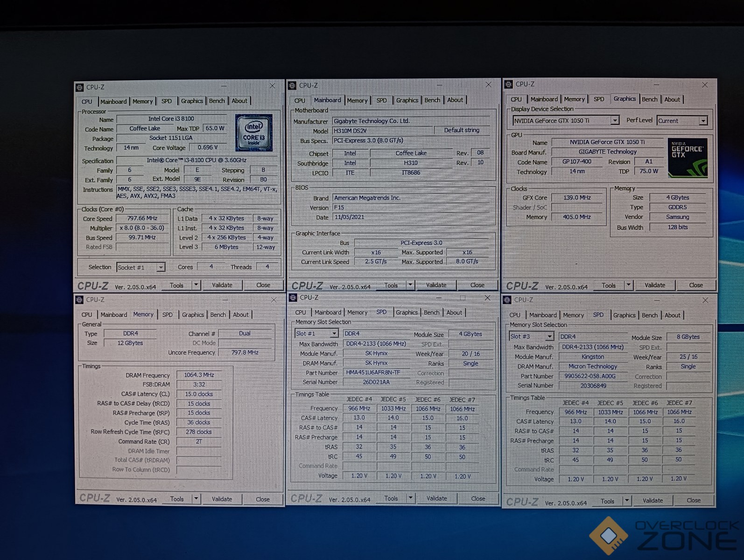
Task: Click Tools dropdown arrow in the processor window
Action: (x=196, y=285)
